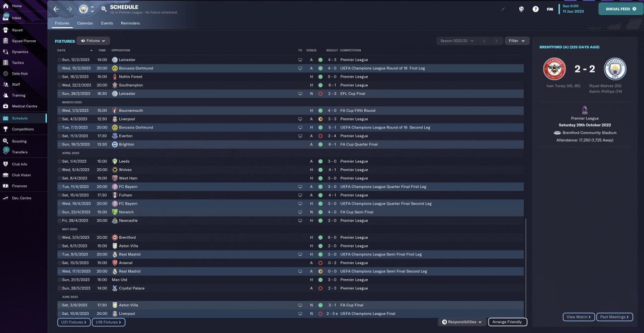
Task: Select the Crystal Palace fixture row
Action: 290,288
